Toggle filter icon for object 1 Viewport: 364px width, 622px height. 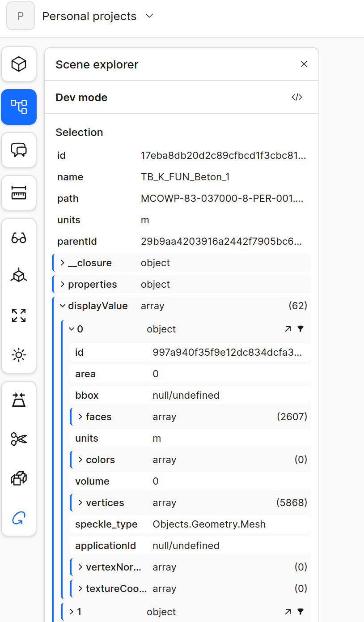pyautogui.click(x=301, y=612)
